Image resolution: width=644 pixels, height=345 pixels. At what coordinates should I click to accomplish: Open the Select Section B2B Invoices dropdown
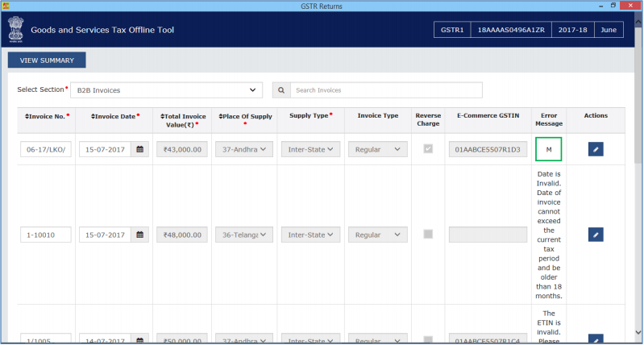point(166,90)
